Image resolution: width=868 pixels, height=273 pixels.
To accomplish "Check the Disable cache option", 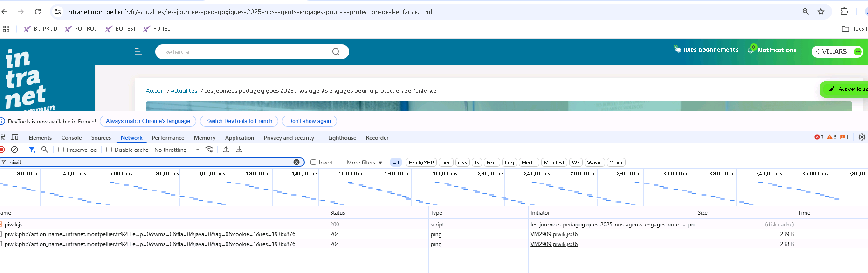I will [109, 150].
